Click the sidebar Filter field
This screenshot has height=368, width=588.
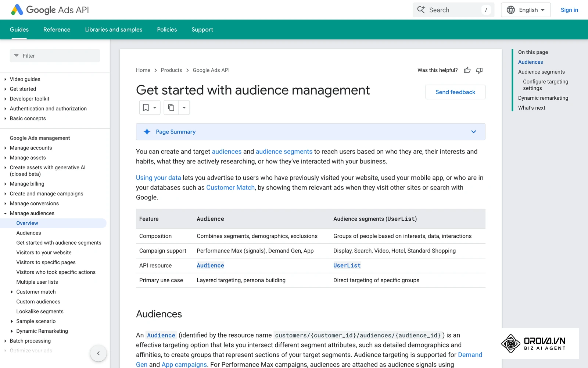coord(55,56)
